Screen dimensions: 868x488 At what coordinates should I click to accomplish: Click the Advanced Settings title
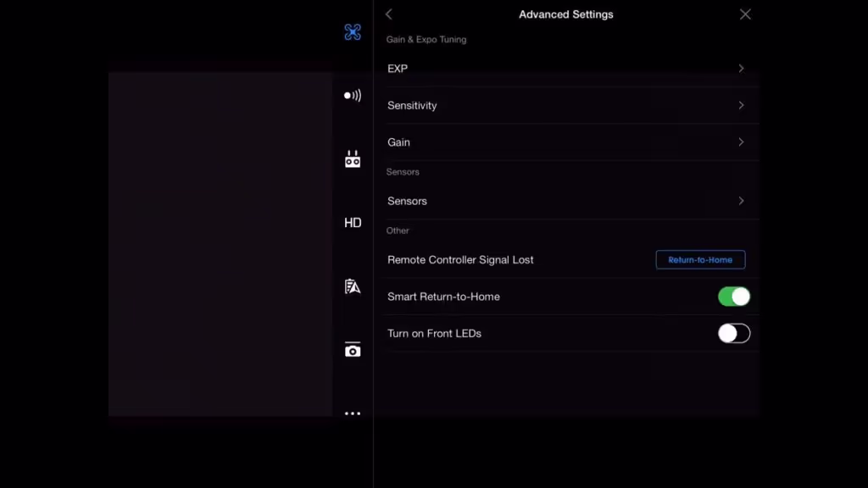(x=565, y=14)
